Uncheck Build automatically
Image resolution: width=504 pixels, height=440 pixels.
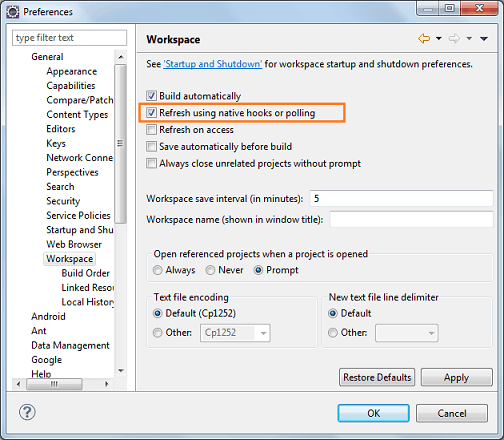[x=151, y=96]
